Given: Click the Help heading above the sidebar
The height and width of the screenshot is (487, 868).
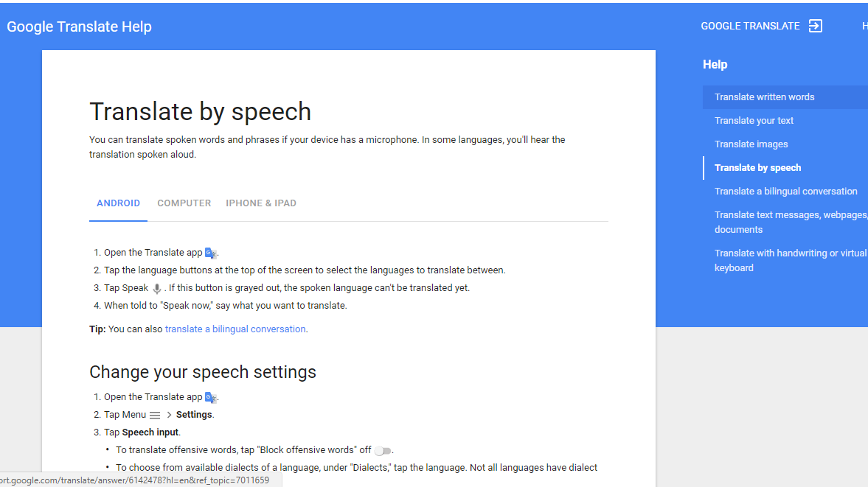Looking at the screenshot, I should (715, 64).
